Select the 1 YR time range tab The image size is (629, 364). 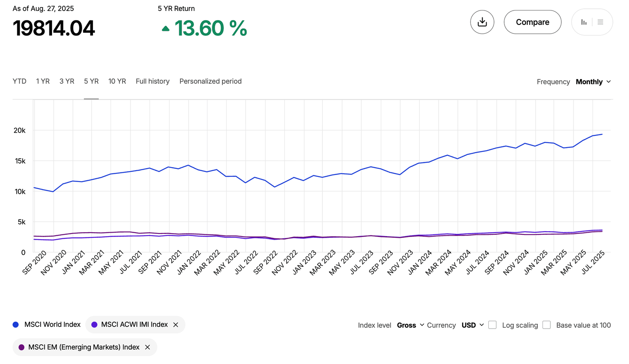[43, 81]
